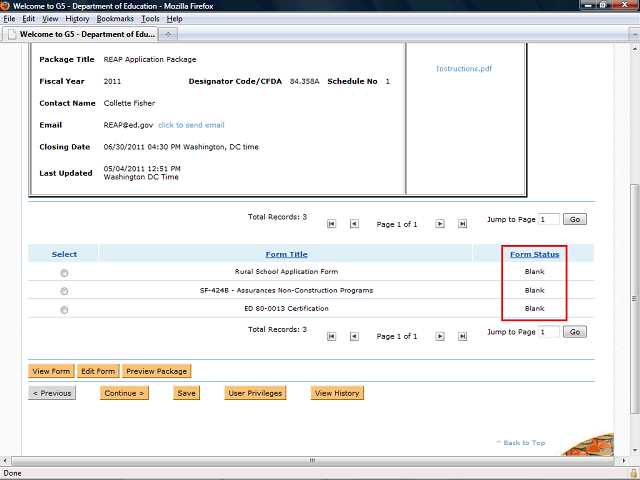Screen dimensions: 640x480
Task: Click the View Form button
Action: [51, 371]
